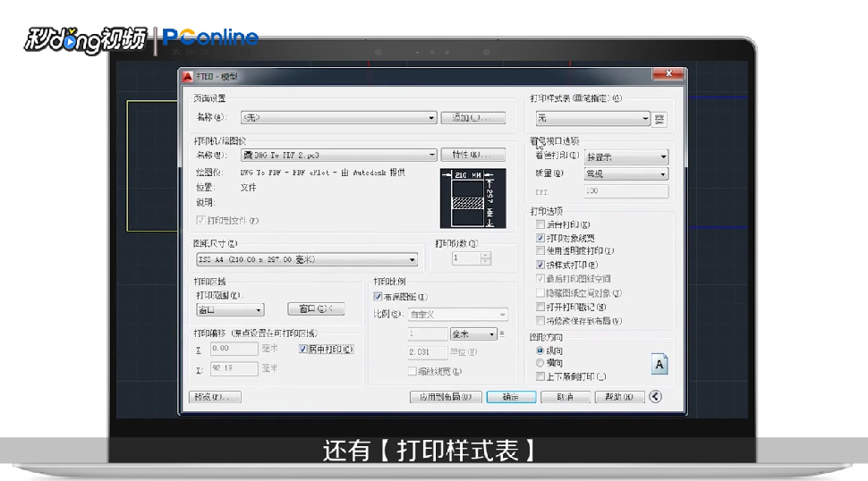Click the copies count input field

466,258
